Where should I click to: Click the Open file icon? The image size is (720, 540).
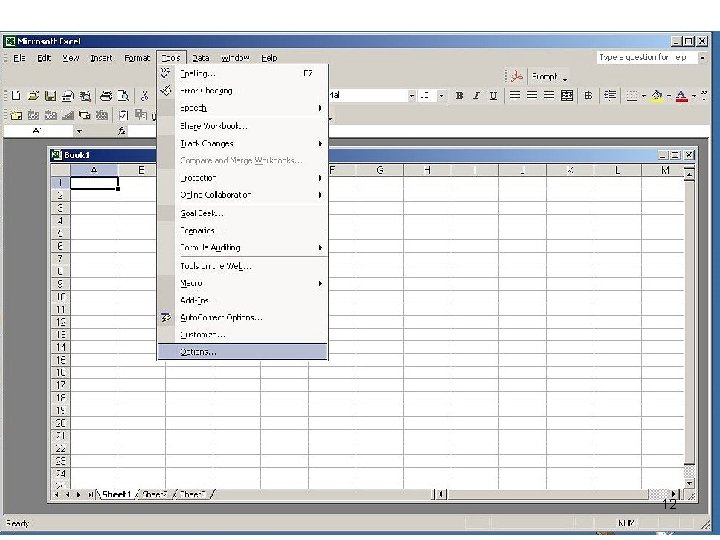pos(33,96)
